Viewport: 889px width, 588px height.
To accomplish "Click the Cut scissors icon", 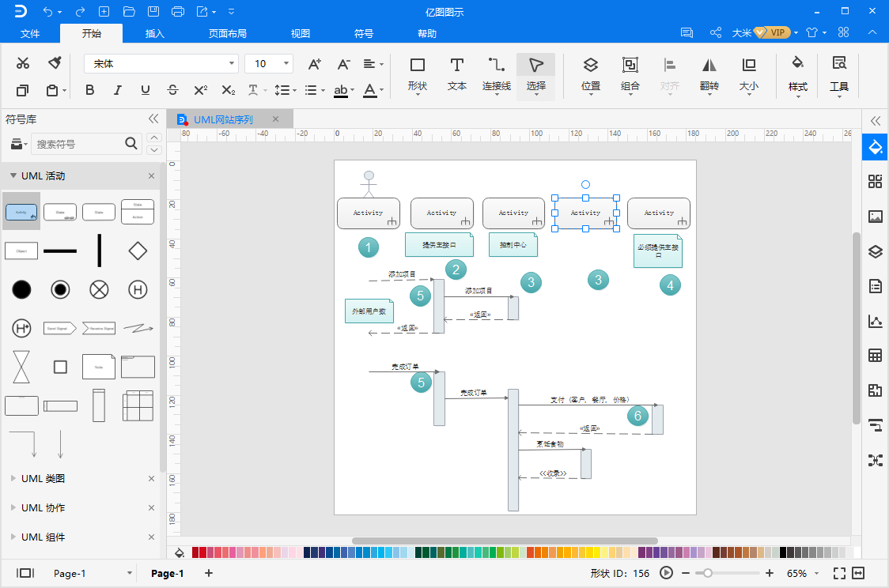I will point(23,63).
